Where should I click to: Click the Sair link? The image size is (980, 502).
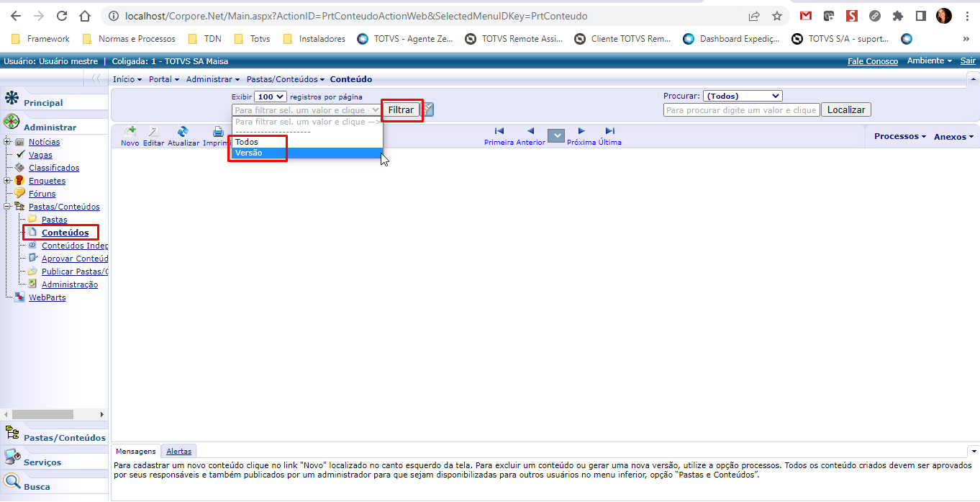(968, 61)
